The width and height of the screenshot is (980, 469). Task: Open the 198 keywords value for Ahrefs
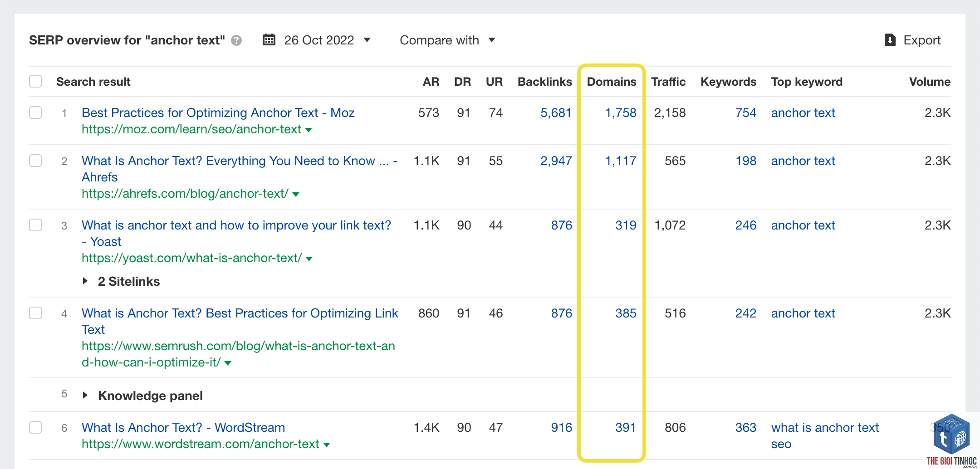point(746,161)
